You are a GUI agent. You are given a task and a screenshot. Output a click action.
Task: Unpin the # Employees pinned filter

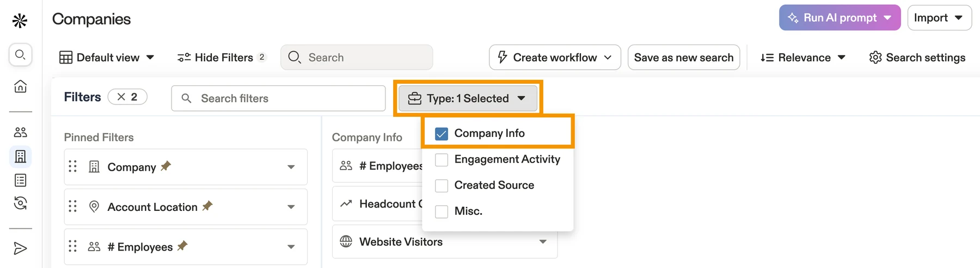point(182,246)
